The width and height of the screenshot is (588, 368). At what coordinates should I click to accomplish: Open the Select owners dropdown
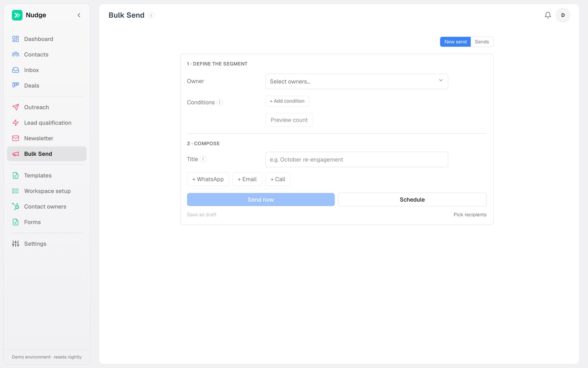tap(356, 81)
